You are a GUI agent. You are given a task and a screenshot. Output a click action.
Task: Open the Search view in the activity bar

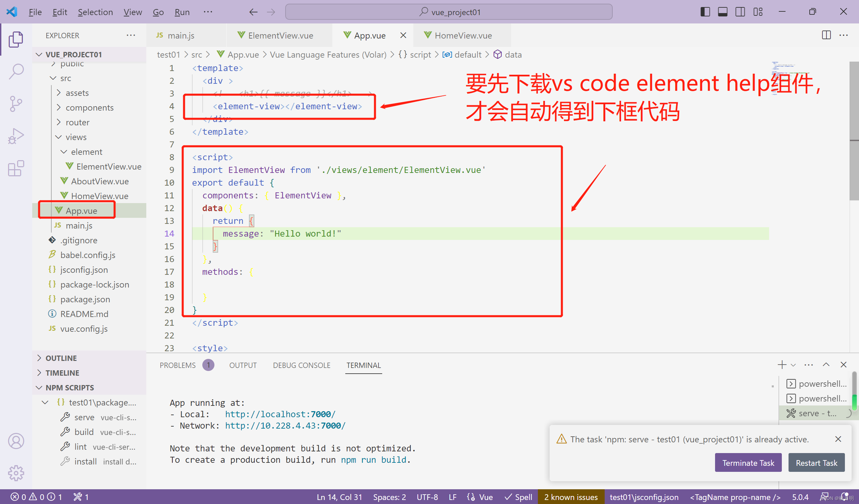(16, 71)
